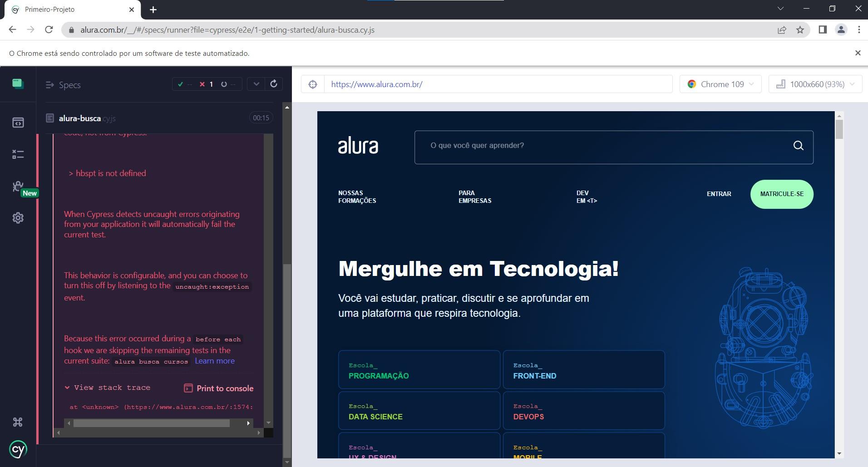Screen dimensions: 868x467
Task: Open the alura-busca.cy.js spec file
Action: 87,118
